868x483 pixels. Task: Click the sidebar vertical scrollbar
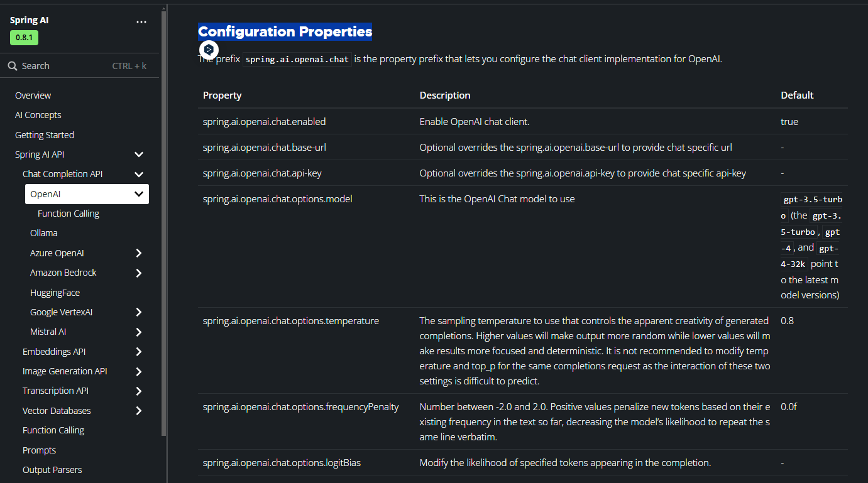(x=164, y=220)
